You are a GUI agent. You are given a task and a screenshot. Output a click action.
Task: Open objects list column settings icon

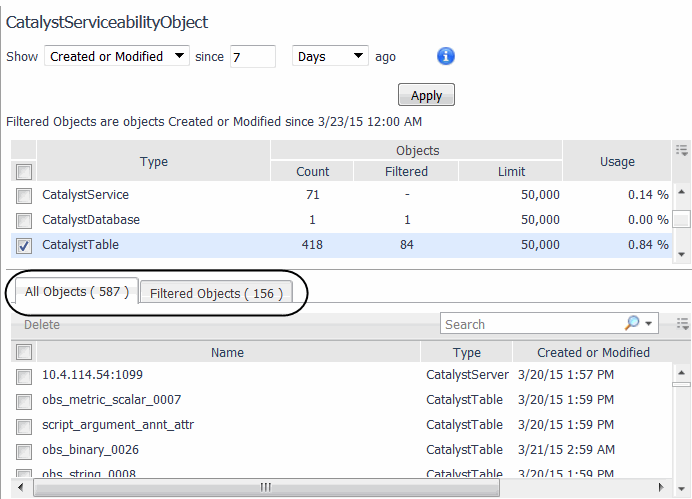click(682, 323)
